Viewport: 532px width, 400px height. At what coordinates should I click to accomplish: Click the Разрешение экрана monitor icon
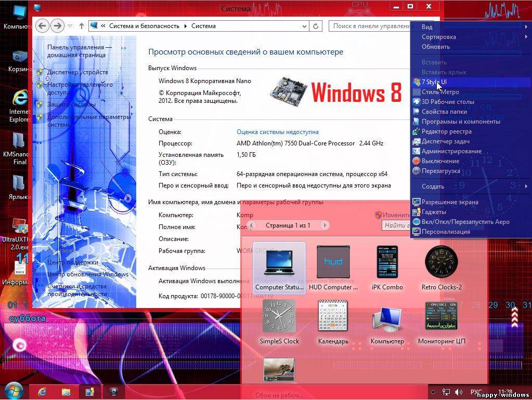coord(417,202)
